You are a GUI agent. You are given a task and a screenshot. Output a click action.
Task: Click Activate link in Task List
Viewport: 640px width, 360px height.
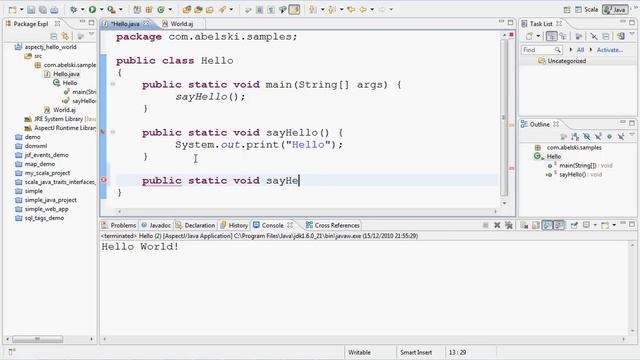click(x=610, y=50)
